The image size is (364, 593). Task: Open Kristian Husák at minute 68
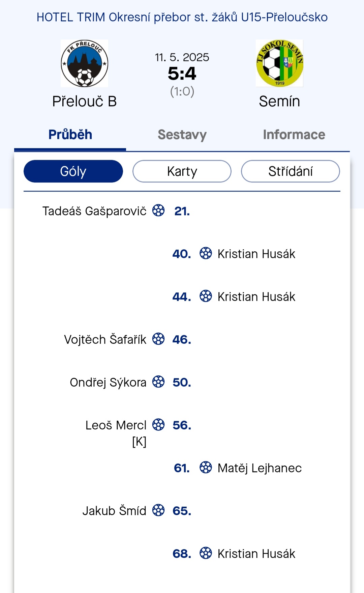(256, 554)
